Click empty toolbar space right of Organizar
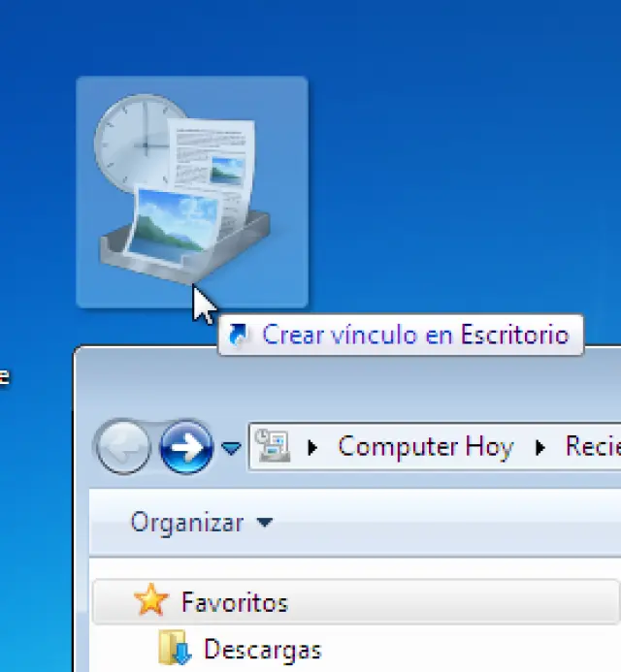 pos(437,523)
